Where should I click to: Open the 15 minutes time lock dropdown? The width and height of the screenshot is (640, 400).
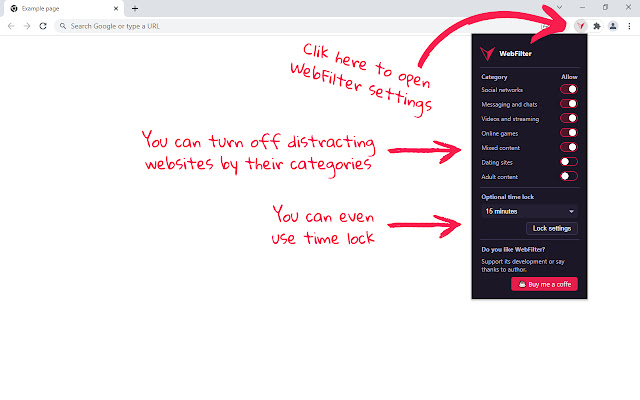click(x=529, y=211)
